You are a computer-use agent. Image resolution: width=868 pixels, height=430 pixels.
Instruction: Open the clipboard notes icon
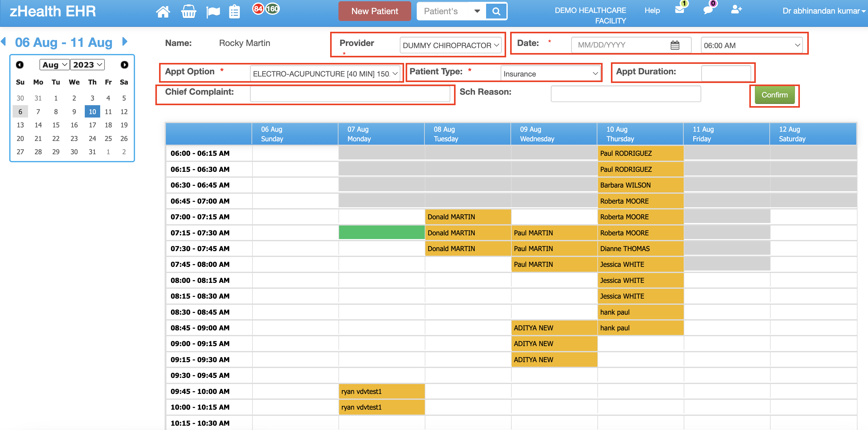(234, 12)
